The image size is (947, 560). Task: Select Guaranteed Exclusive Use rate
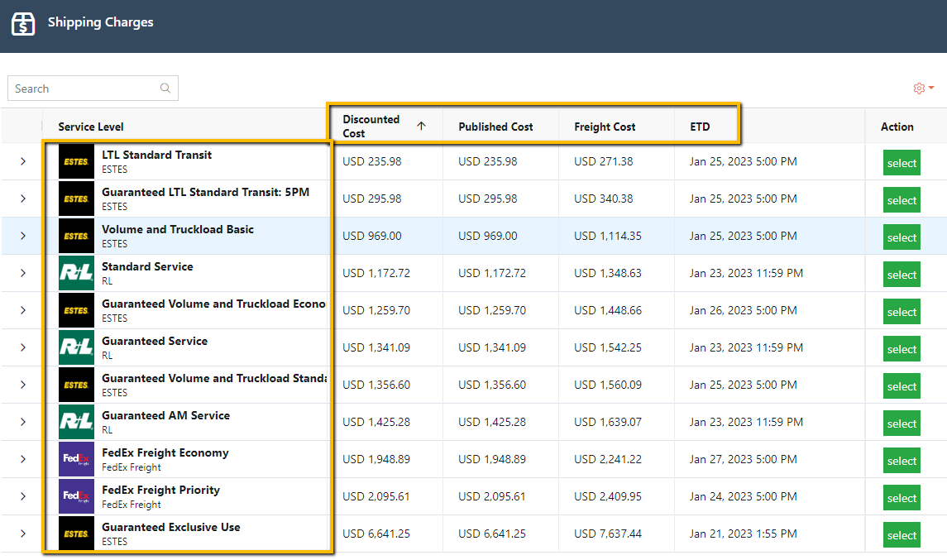(902, 535)
